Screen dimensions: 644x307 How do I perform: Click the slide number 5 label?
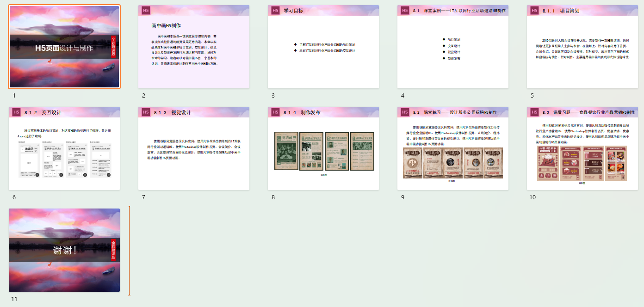532,96
